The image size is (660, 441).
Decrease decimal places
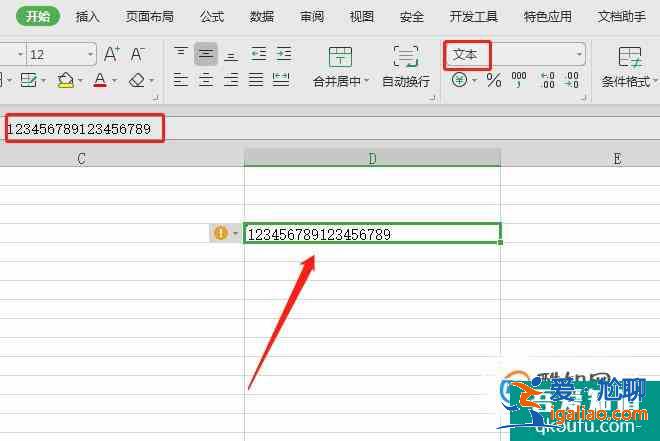[572, 80]
